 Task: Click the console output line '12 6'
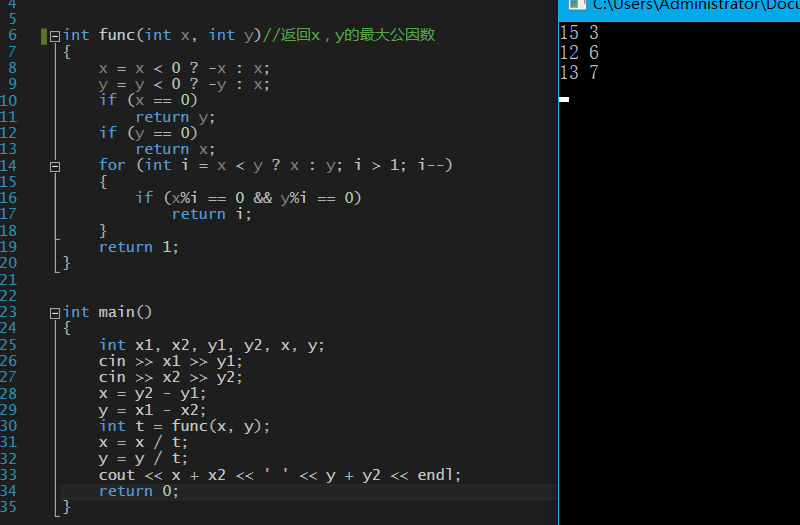coord(579,53)
